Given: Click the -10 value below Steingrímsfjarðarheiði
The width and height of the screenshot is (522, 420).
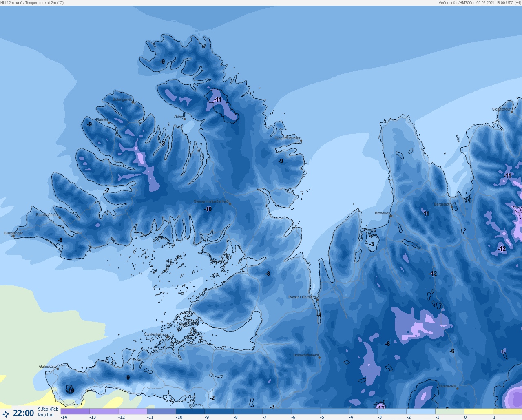Looking at the screenshot, I should pyautogui.click(x=208, y=209).
